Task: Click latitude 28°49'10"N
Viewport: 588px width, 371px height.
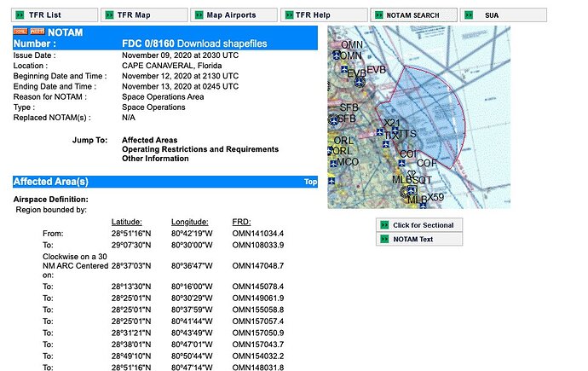Action: coord(131,356)
